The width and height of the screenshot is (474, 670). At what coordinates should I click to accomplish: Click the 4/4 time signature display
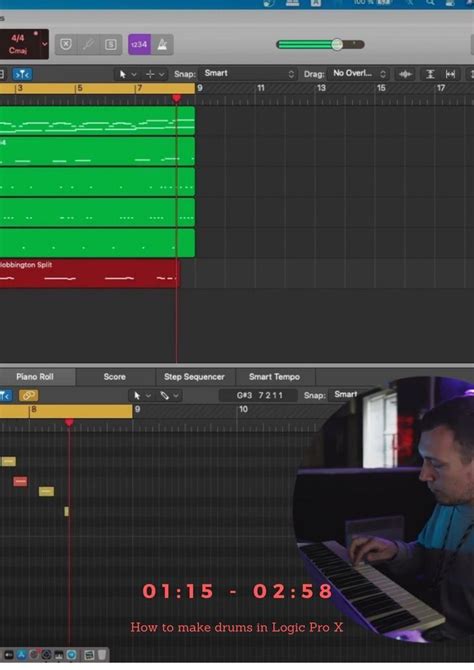[x=18, y=38]
